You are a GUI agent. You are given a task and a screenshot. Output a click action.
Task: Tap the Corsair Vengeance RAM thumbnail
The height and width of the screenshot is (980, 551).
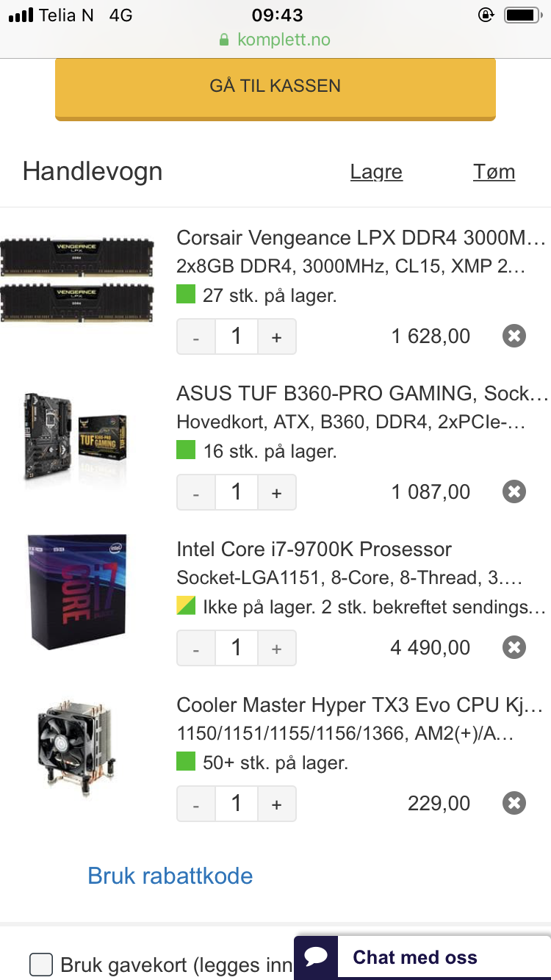tap(77, 280)
